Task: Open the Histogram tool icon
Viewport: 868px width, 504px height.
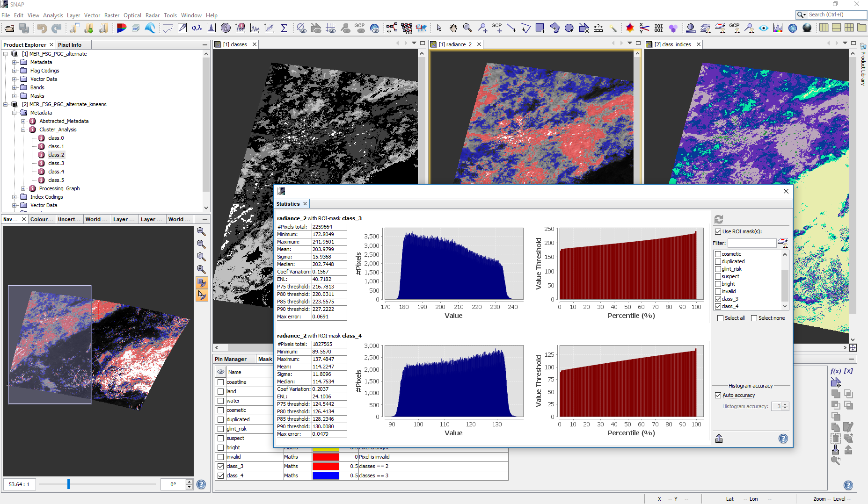Action: click(211, 29)
